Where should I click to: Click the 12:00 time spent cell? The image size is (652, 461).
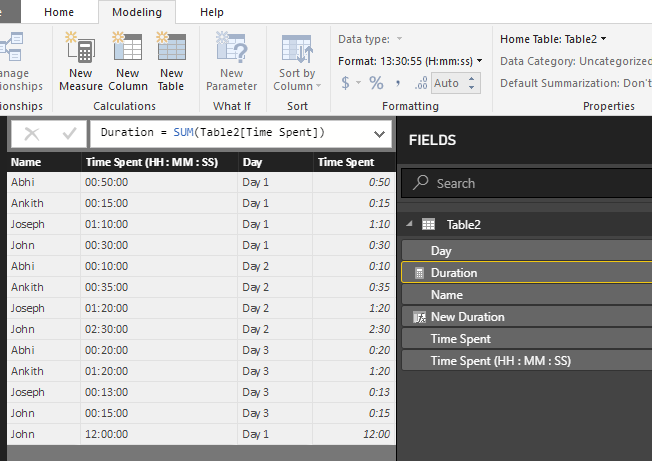[x=354, y=434]
